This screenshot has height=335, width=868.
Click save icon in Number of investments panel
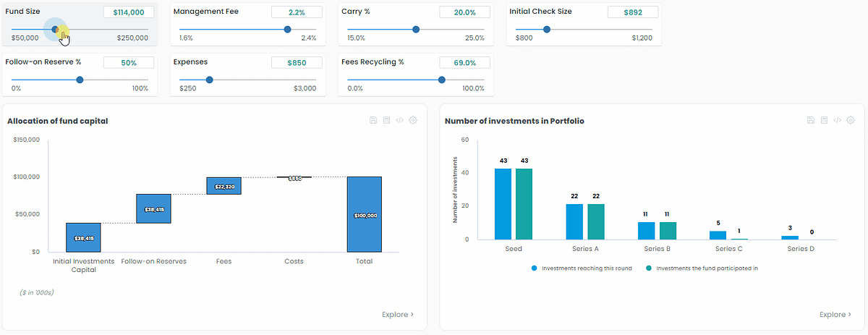811,120
